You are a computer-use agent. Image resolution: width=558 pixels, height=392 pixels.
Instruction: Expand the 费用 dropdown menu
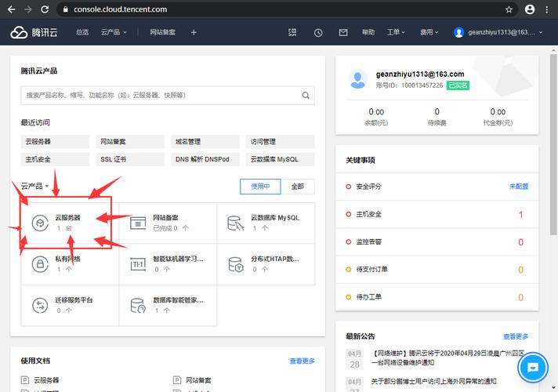(429, 32)
